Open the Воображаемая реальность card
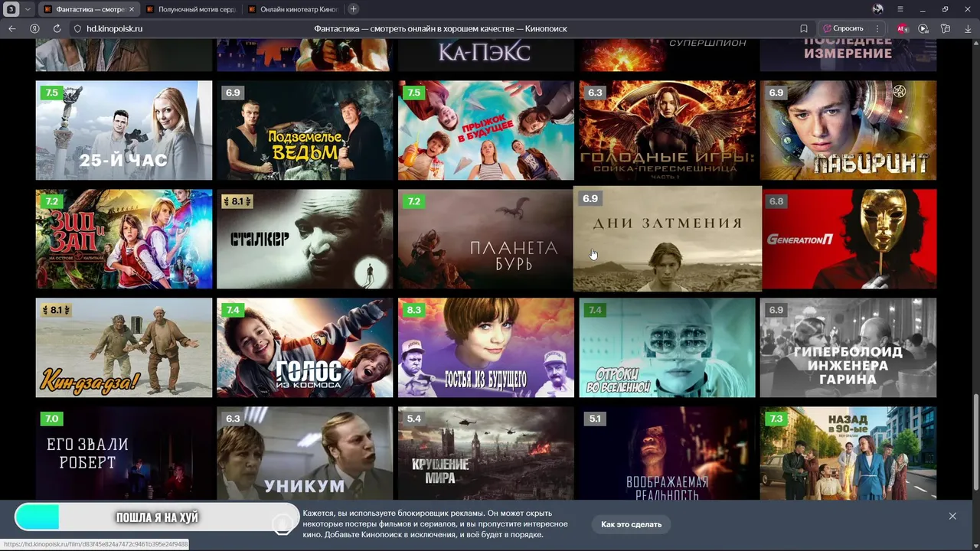This screenshot has height=551, width=980. [x=667, y=453]
